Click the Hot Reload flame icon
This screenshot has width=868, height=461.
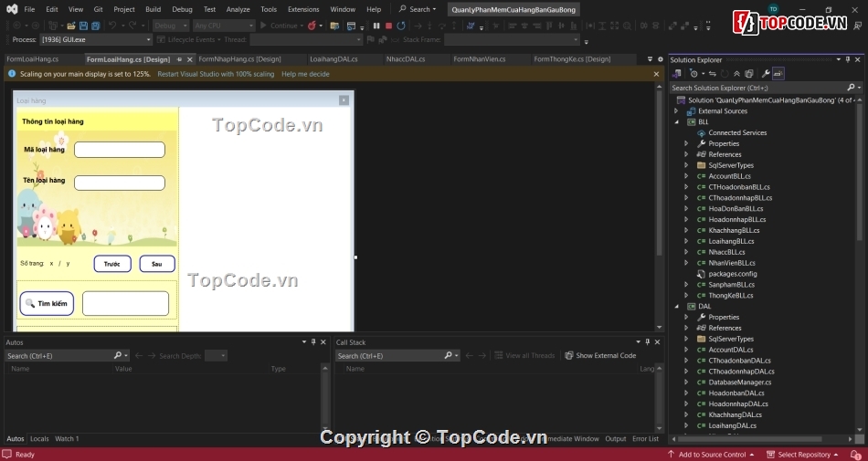312,26
